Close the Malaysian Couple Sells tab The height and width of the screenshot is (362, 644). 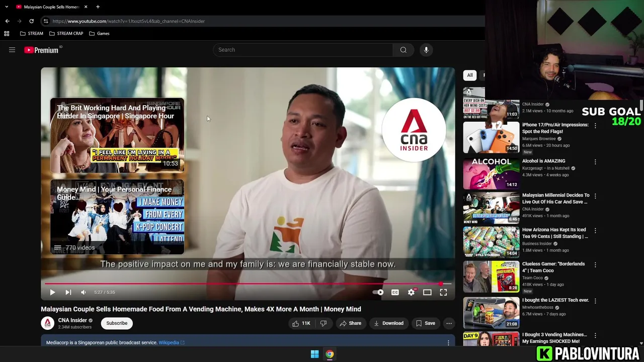pos(86,7)
